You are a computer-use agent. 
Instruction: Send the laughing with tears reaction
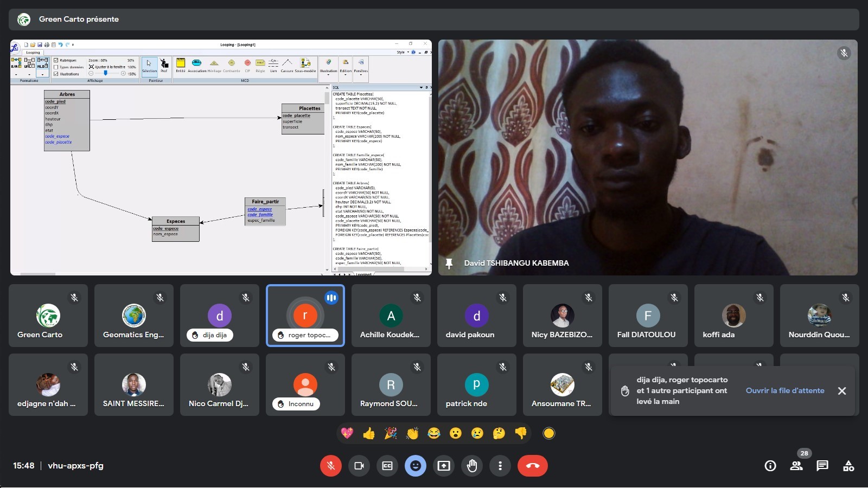click(434, 433)
